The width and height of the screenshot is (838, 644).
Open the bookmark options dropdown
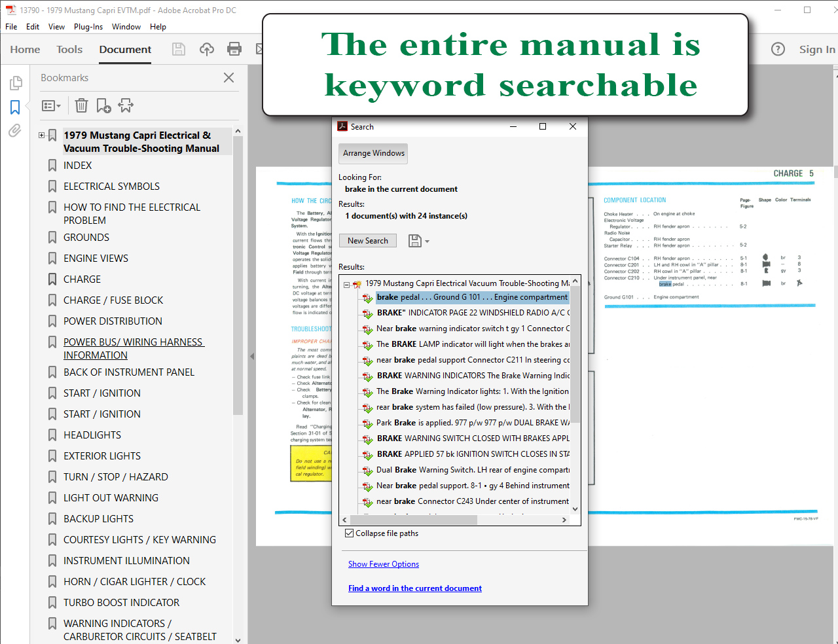pyautogui.click(x=51, y=105)
